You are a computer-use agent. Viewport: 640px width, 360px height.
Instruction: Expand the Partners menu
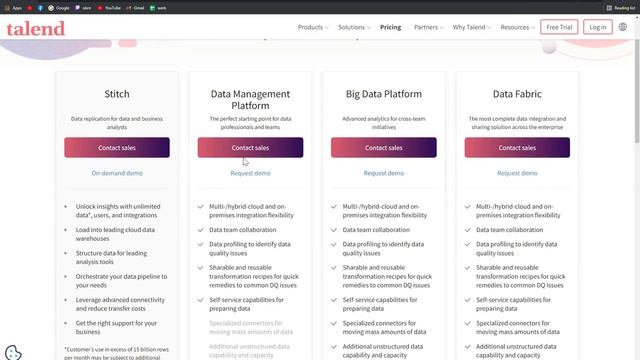pos(428,27)
